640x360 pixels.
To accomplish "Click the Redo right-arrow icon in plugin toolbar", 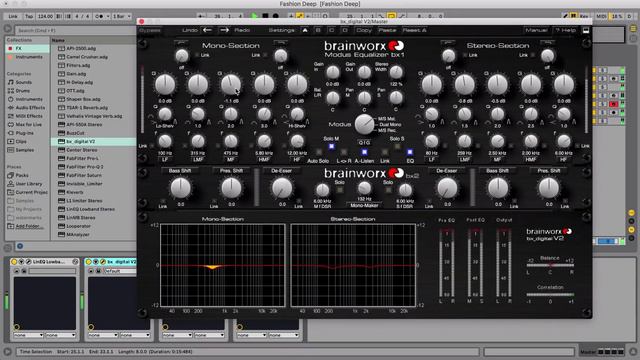I will pos(224,30).
